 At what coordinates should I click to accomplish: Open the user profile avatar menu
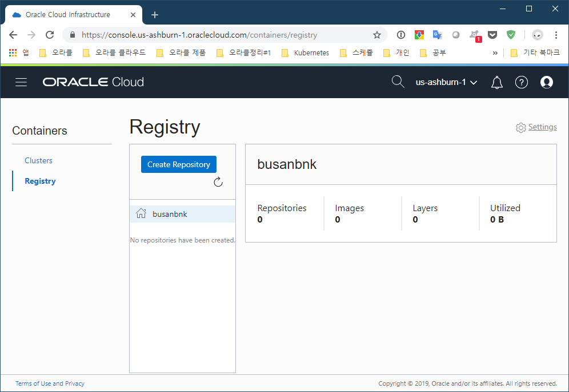[x=546, y=82]
